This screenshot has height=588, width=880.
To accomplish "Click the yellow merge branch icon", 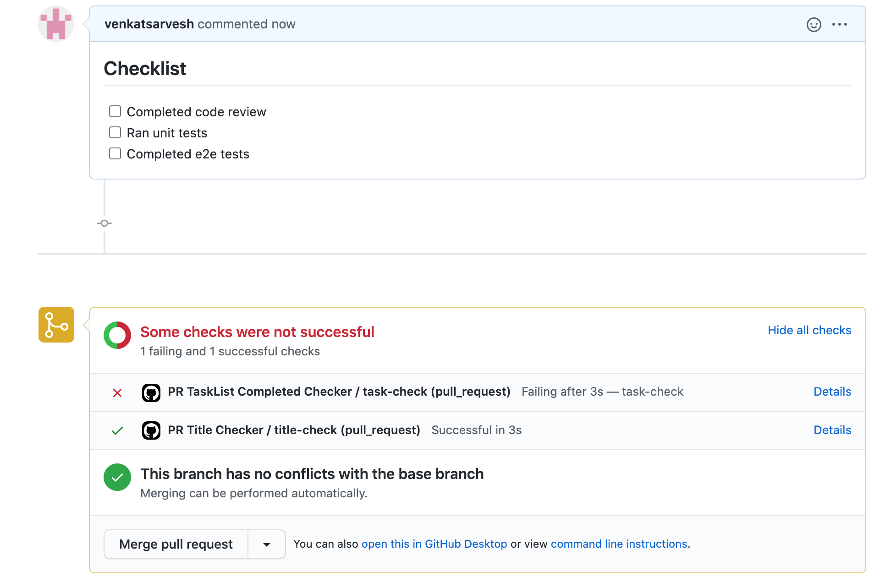I will (x=56, y=325).
